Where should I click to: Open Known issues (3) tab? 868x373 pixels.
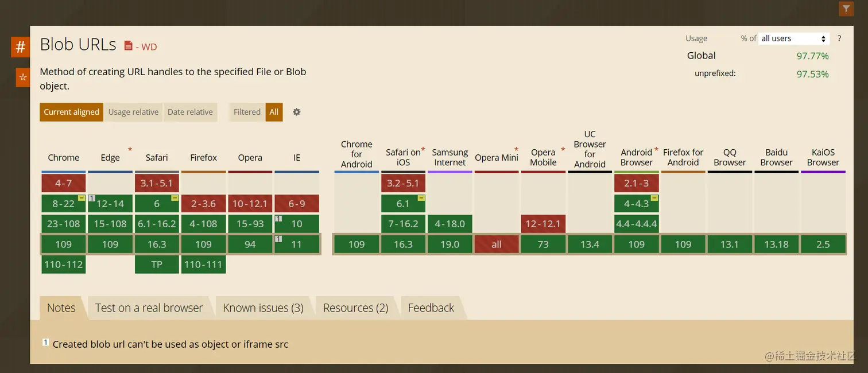(x=263, y=308)
